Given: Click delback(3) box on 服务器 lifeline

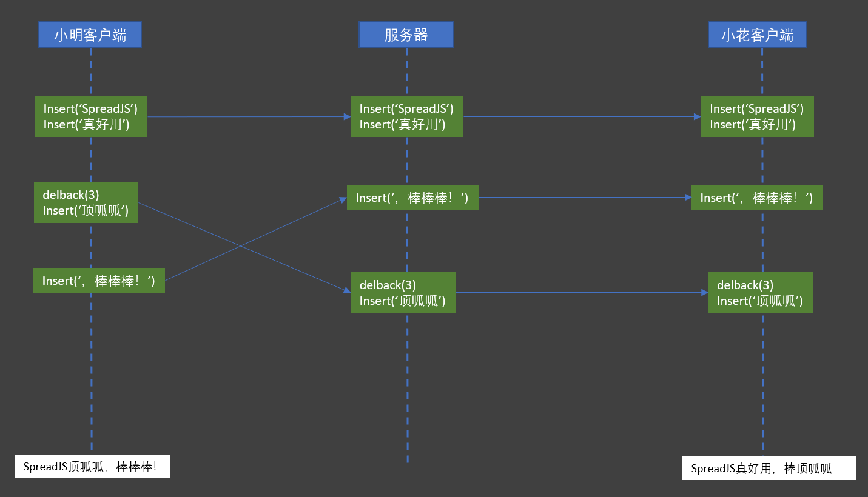Looking at the screenshot, I should pos(403,293).
